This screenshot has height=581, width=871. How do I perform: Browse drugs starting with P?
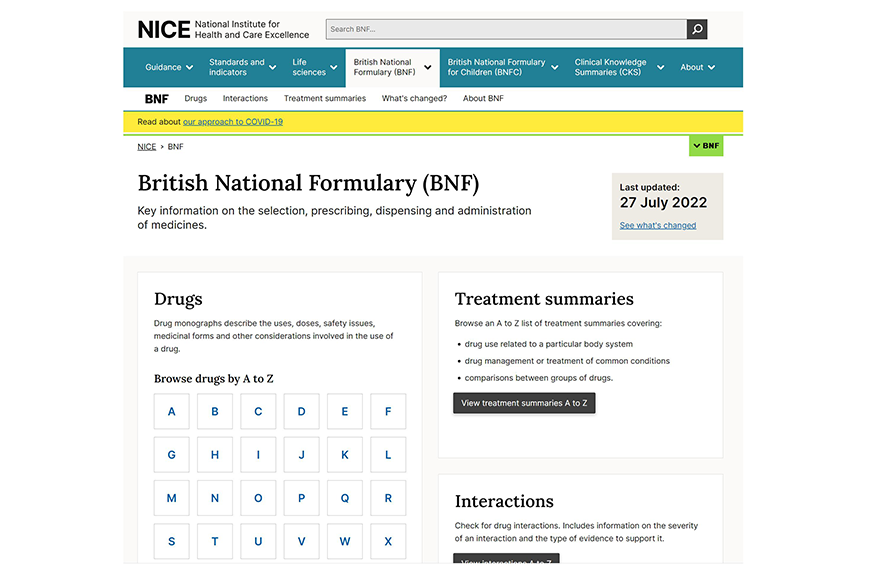click(x=302, y=498)
